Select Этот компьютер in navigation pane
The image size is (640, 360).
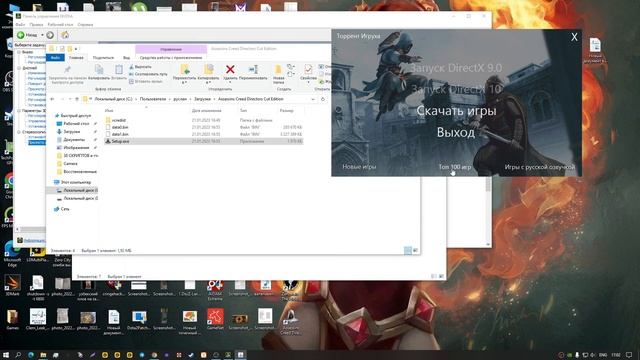72,182
